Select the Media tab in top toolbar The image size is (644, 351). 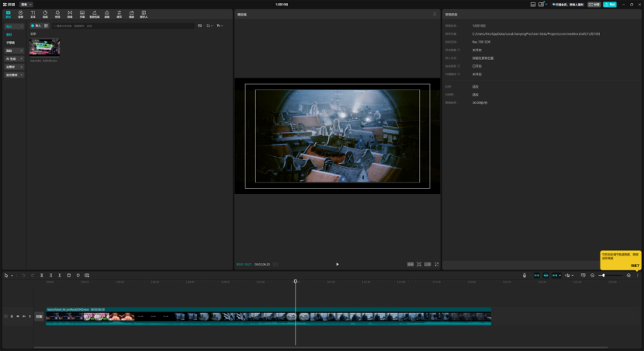[x=9, y=14]
